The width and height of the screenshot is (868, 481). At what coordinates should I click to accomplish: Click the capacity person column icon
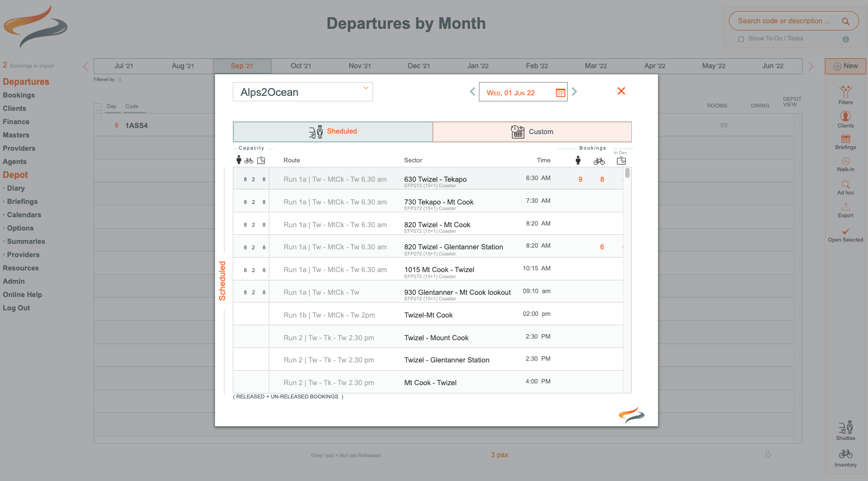(239, 160)
